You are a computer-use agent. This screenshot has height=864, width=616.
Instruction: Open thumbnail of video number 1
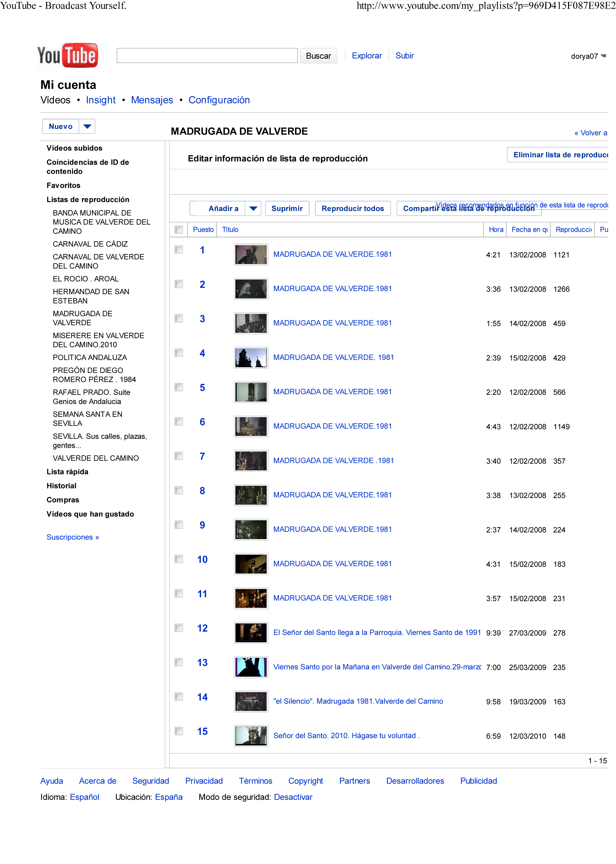251,255
